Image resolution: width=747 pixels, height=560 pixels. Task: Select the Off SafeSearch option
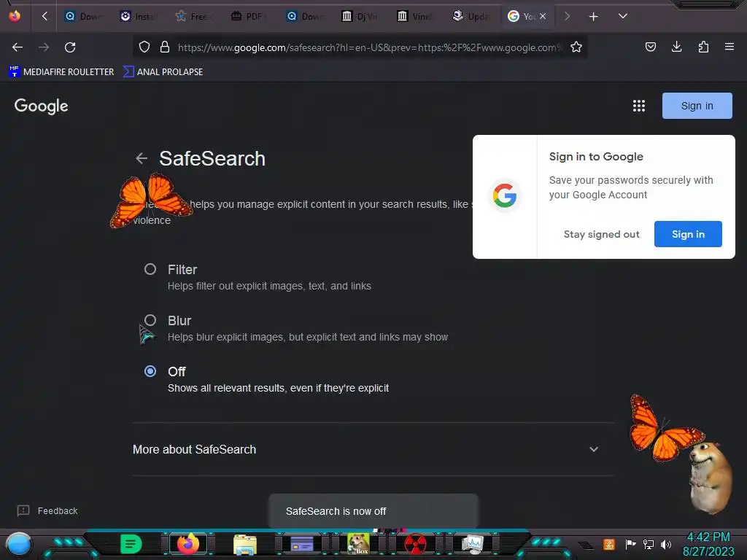coord(150,371)
